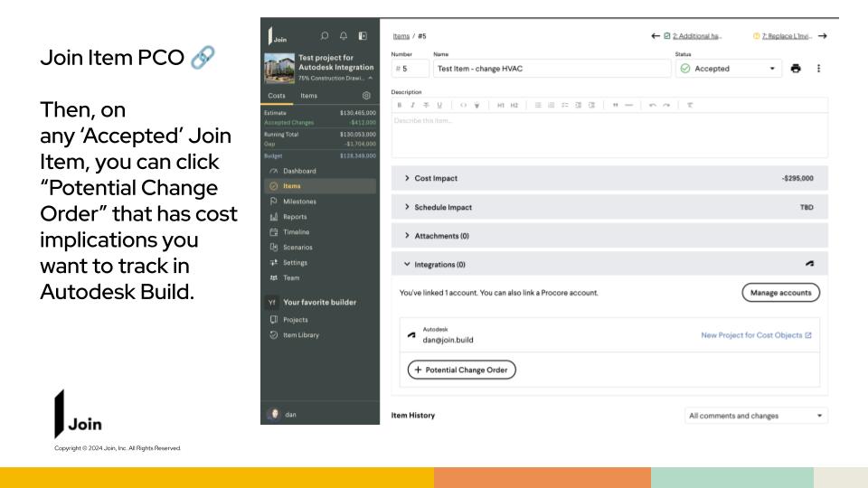Redo last description edit
Image resolution: width=868 pixels, height=488 pixels.
click(666, 105)
